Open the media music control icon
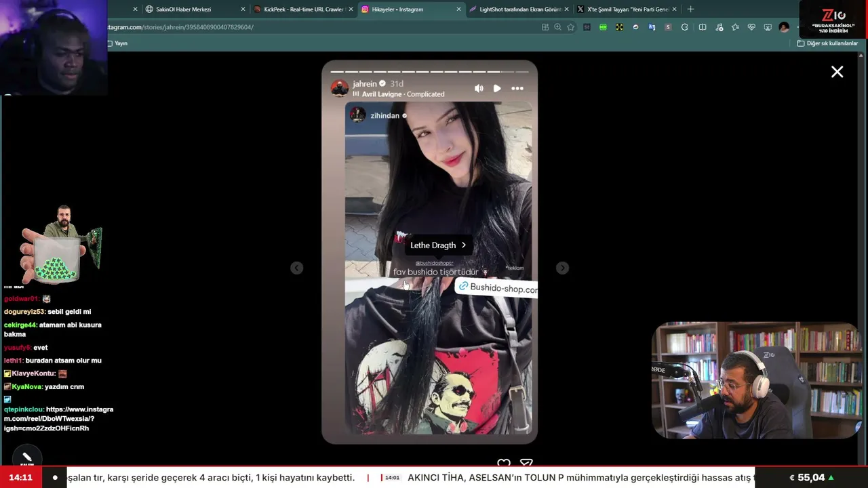The height and width of the screenshot is (488, 868). 719,27
